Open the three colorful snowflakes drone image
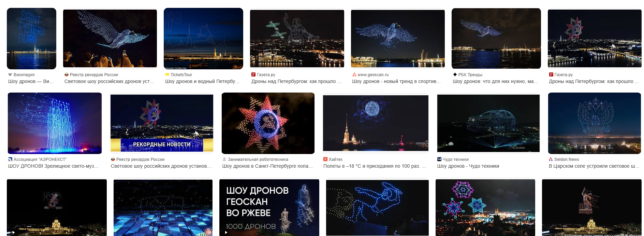 click(x=485, y=208)
